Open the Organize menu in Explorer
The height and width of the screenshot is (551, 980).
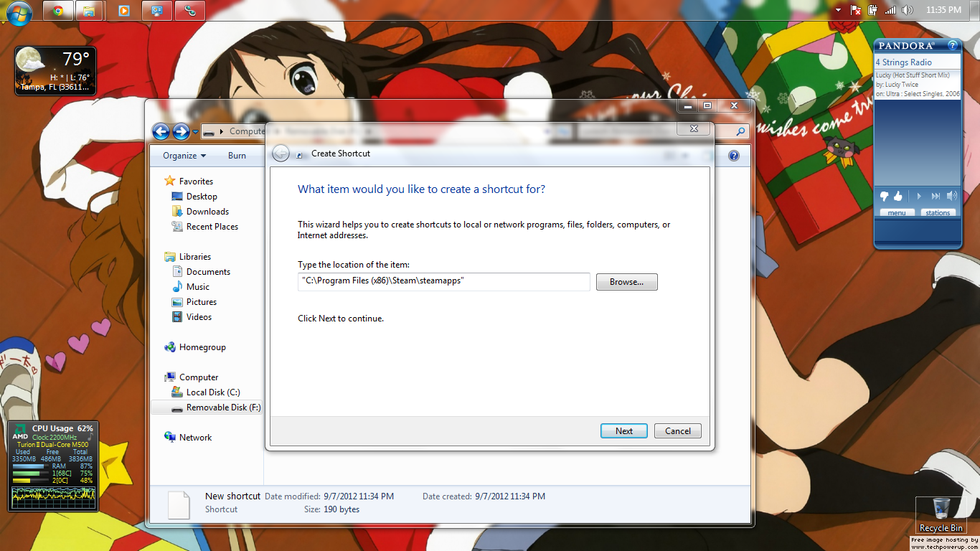click(x=184, y=156)
